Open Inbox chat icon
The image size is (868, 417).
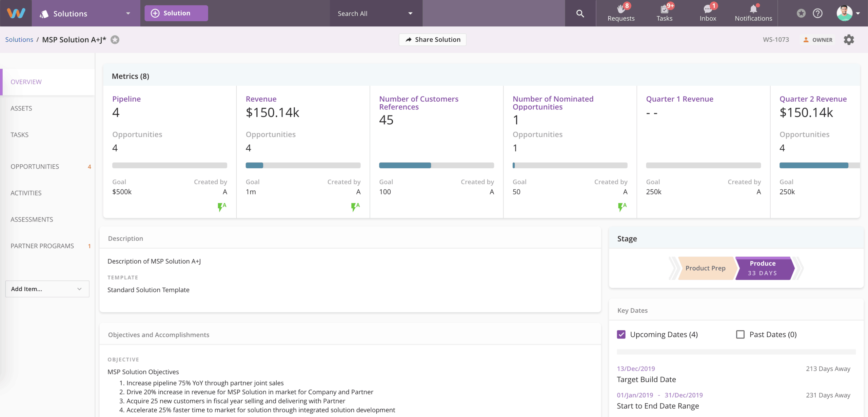[x=708, y=9]
